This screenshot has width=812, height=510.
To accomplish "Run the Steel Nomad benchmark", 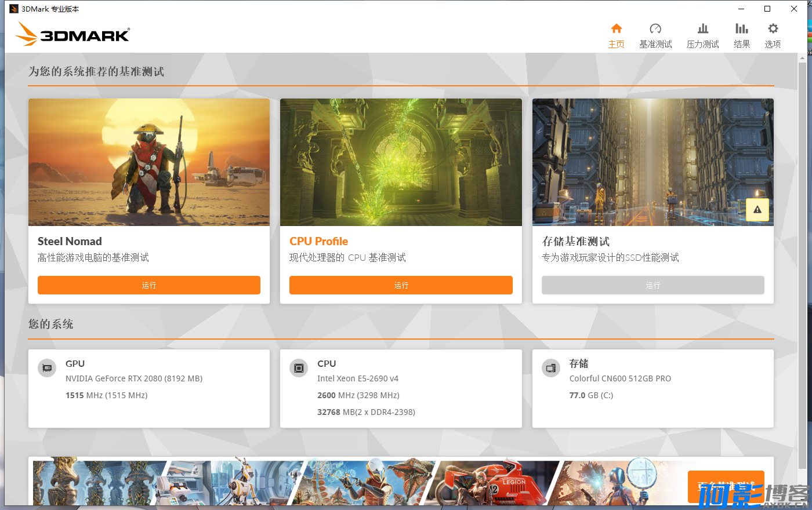I will pyautogui.click(x=148, y=285).
